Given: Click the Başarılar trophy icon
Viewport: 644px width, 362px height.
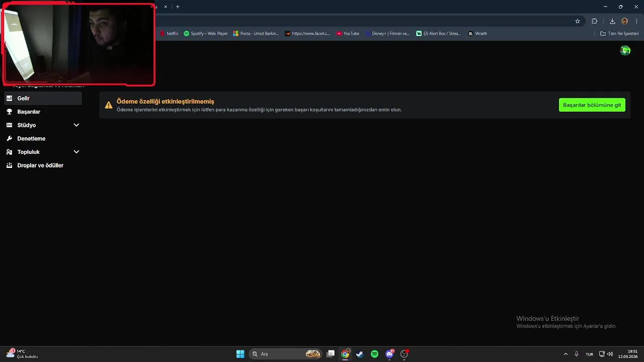Looking at the screenshot, I should (9, 112).
